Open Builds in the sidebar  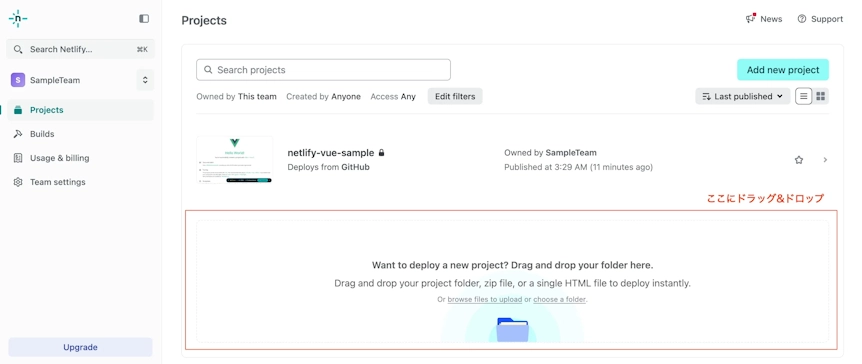(x=80, y=134)
